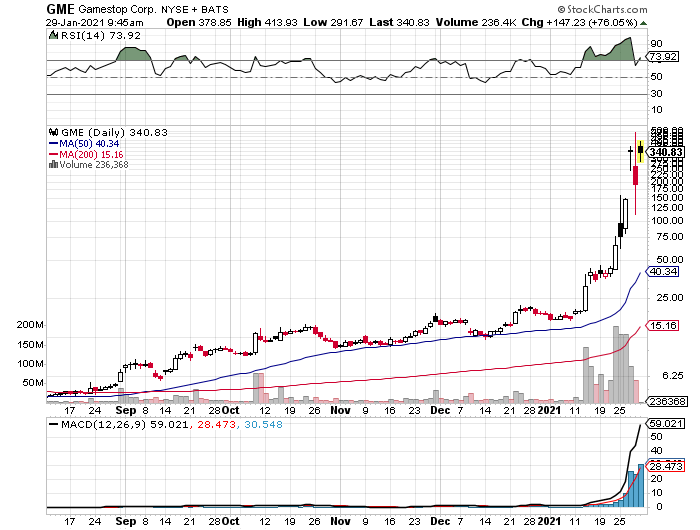Select the GME ticker symbol in the title
This screenshot has width=700, height=530.
tap(61, 9)
